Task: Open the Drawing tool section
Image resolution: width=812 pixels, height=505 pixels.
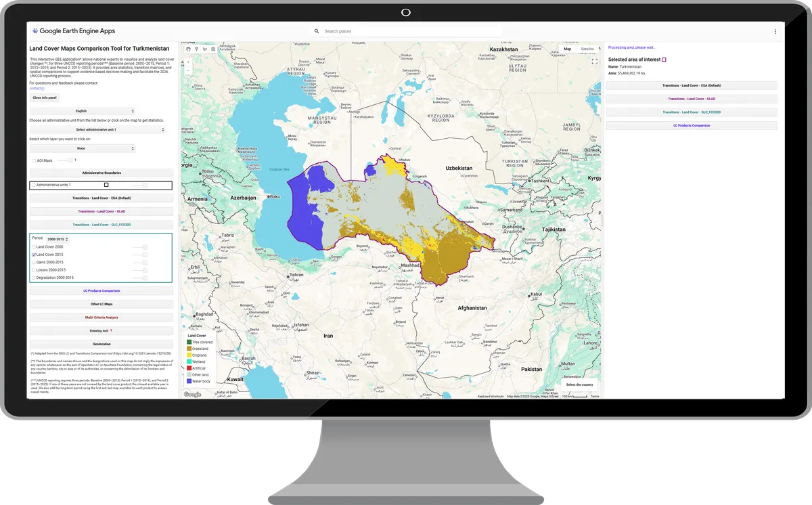Action: 101,330
